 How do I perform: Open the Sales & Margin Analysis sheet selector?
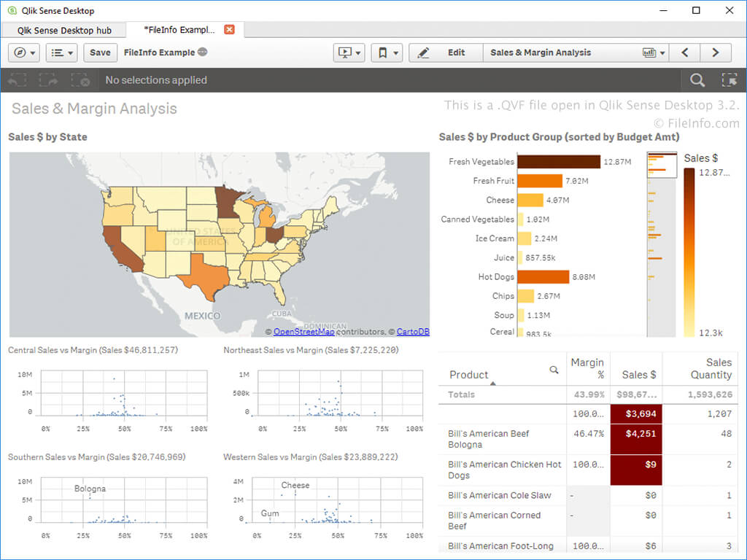click(576, 52)
